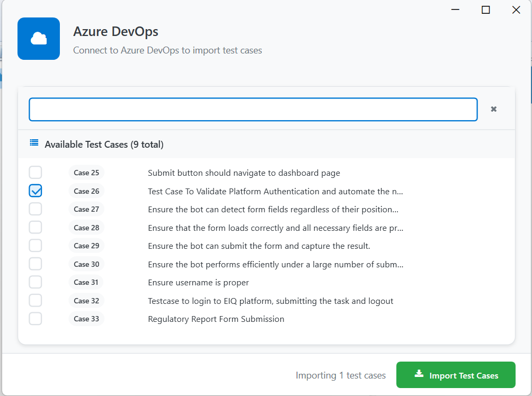
Task: Select the Case 29 checkbox
Action: [x=36, y=246]
